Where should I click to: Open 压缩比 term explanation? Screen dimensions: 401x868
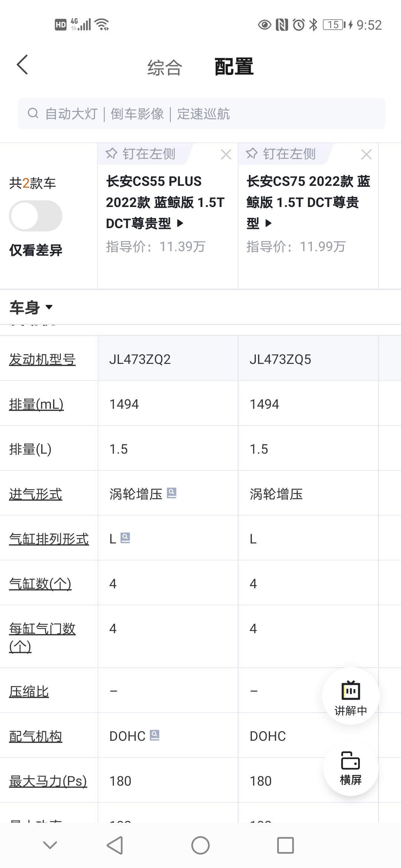[x=29, y=691]
